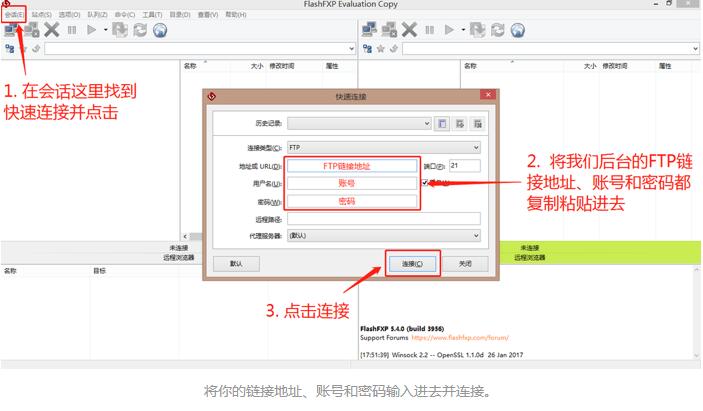Viewport: 703px width, 411px height.
Task: Click the 地址或 URL address input field
Action: (352, 166)
